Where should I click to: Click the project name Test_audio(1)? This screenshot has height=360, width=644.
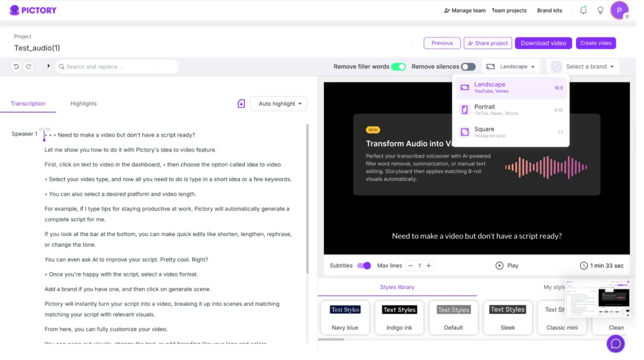click(37, 48)
